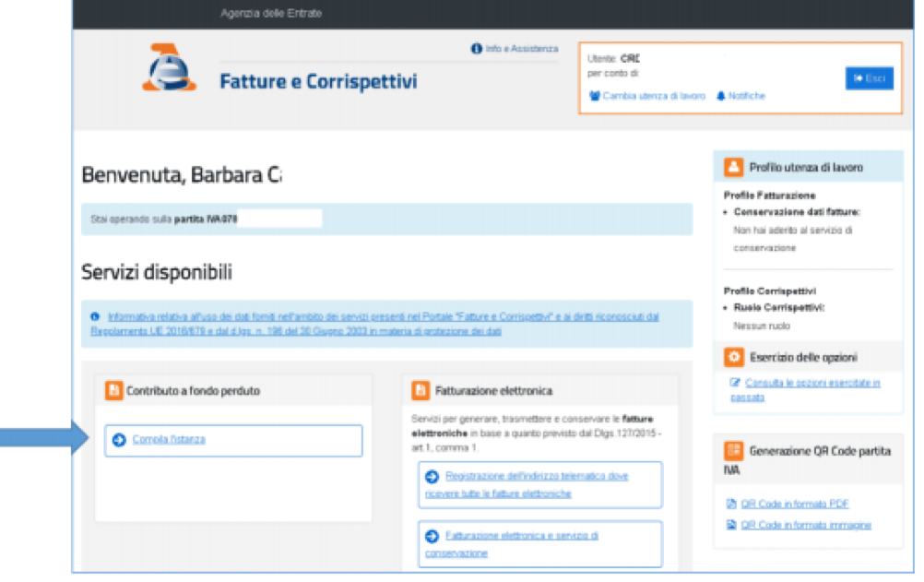924x582 pixels.
Task: Click the Cambia utenza di lavoro users icon
Action: (595, 96)
